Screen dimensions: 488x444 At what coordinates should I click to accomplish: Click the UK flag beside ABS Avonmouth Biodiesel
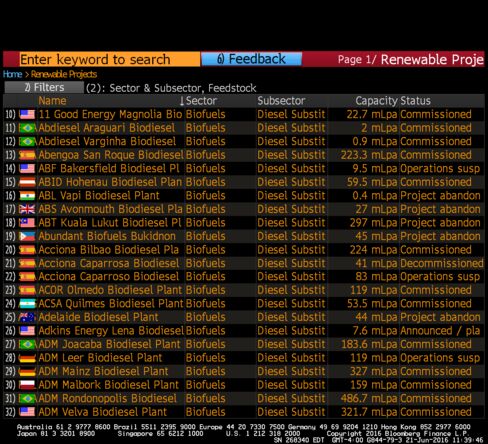pyautogui.click(x=27, y=209)
